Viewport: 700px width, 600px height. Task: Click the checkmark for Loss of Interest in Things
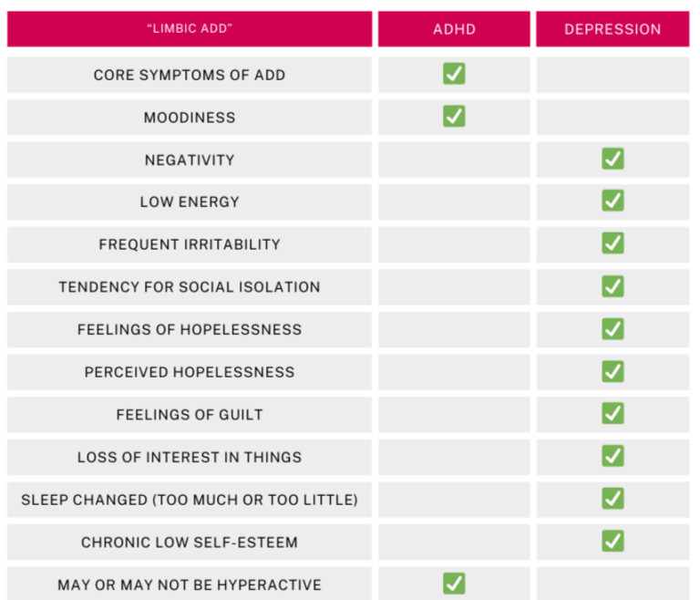612,457
